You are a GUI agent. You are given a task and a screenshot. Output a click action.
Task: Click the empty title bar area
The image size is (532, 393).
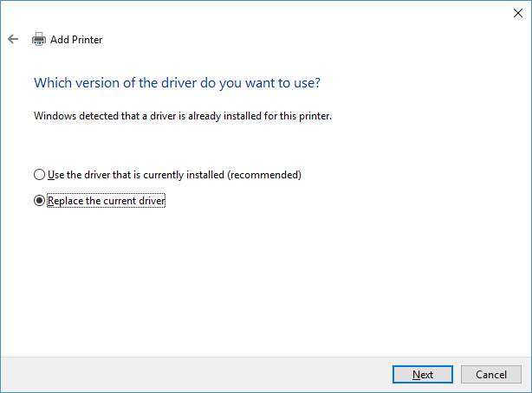coord(260,12)
